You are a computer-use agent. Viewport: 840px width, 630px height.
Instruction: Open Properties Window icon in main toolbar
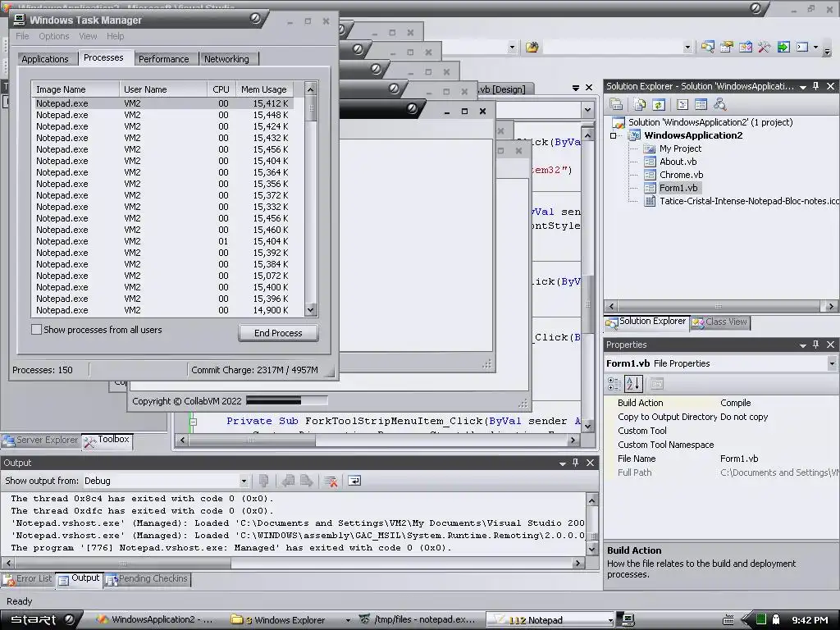tap(727, 47)
